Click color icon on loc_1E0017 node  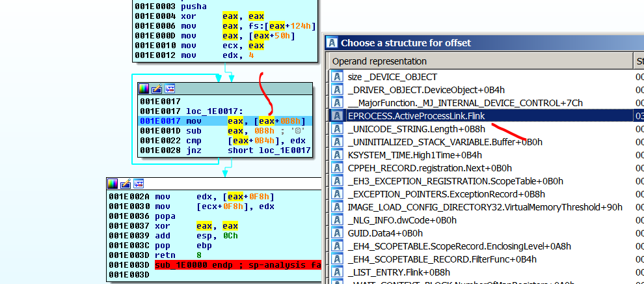[x=144, y=89]
